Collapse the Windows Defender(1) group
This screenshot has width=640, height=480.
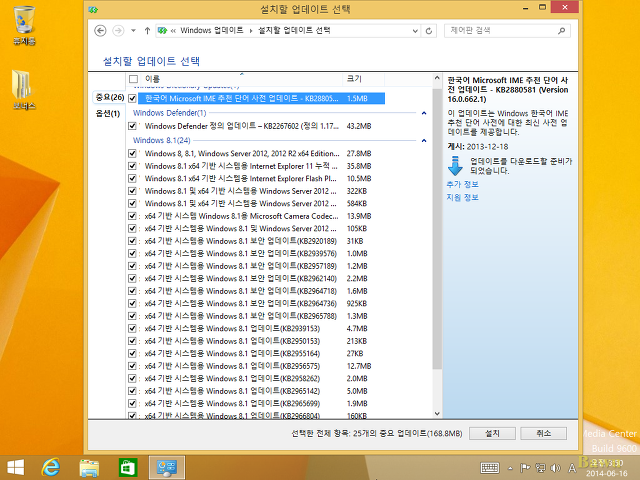pyautogui.click(x=424, y=113)
